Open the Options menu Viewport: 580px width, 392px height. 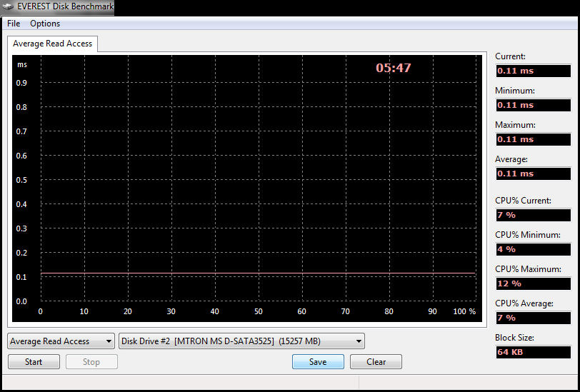pyautogui.click(x=45, y=24)
